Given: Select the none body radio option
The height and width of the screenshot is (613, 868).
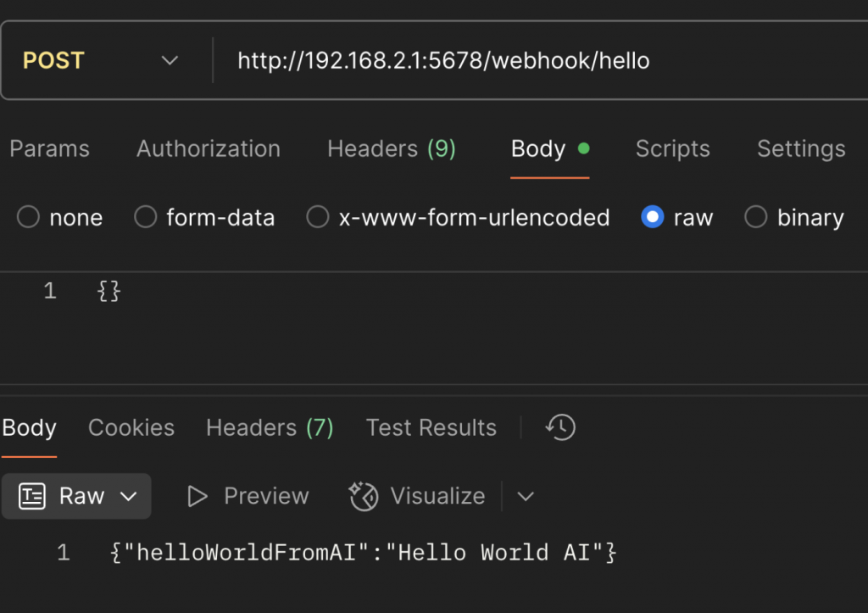Looking at the screenshot, I should (29, 218).
